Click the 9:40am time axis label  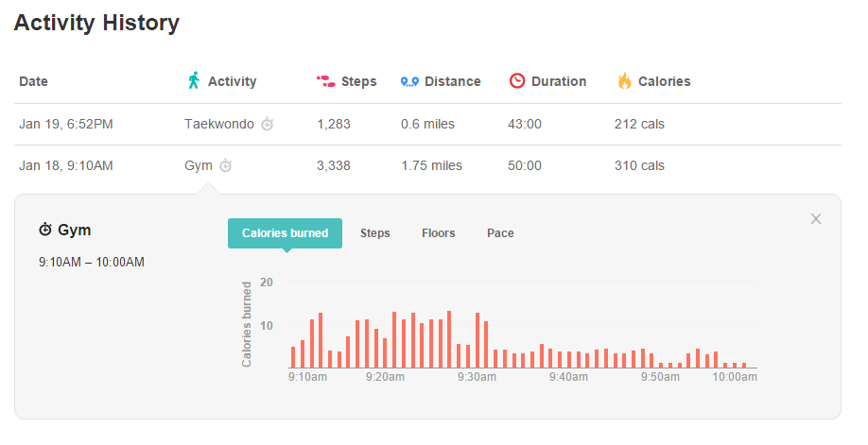pyautogui.click(x=568, y=377)
